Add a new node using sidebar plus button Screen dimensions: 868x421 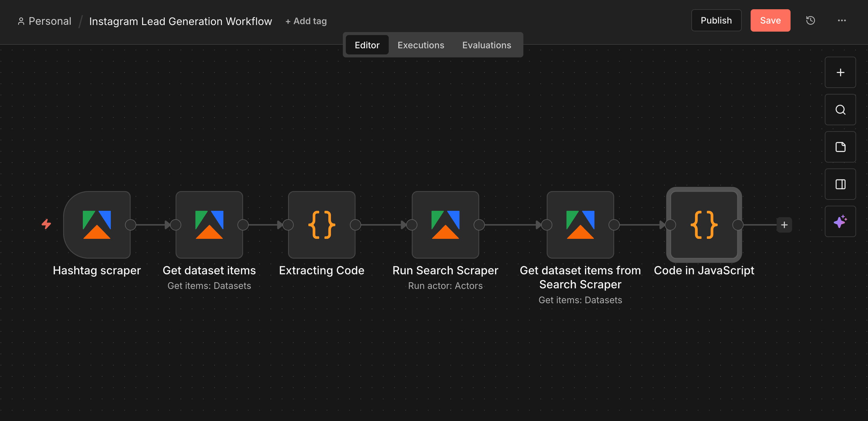(840, 72)
